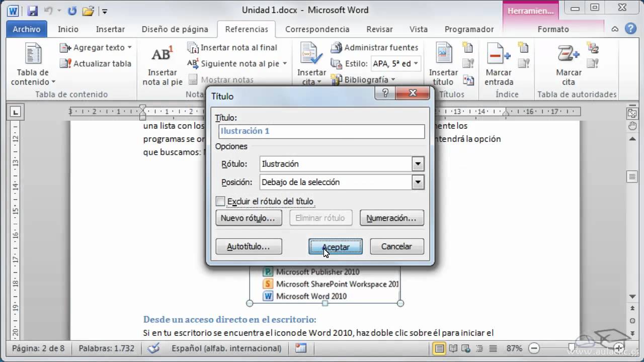644x362 pixels.
Task: Switch to the Formato tab
Action: point(553,29)
